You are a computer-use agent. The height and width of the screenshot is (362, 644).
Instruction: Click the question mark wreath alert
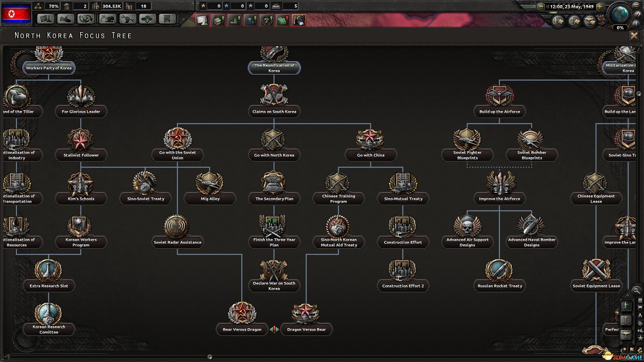point(267,20)
